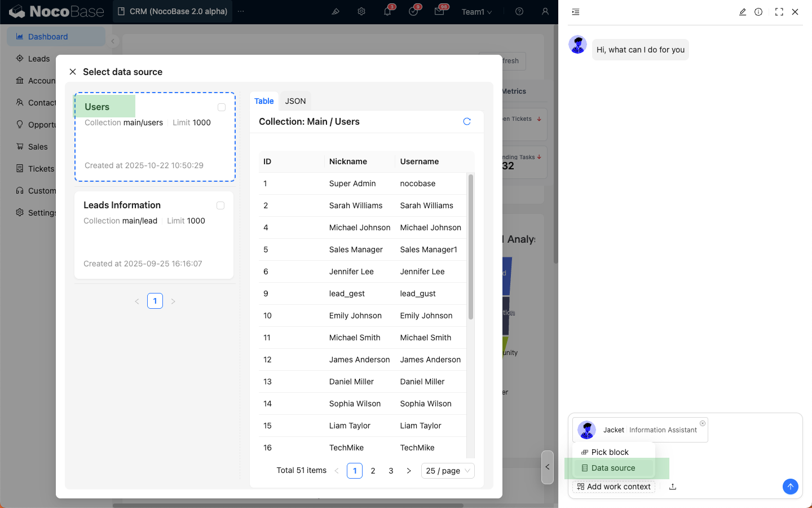The height and width of the screenshot is (508, 812).
Task: Click the notifications bell icon
Action: (x=387, y=12)
